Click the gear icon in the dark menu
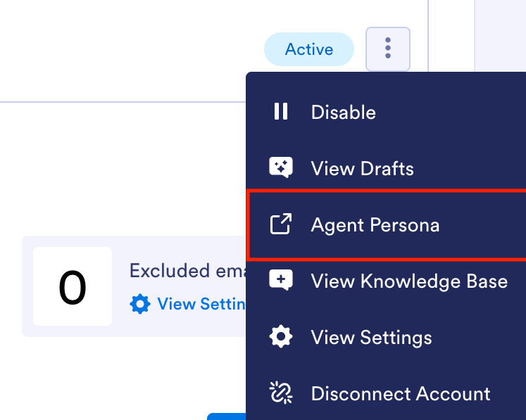This screenshot has width=526, height=420. coord(281,337)
